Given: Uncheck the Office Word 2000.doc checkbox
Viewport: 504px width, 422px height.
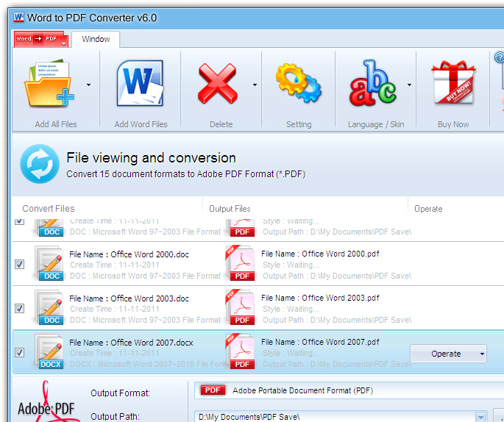Looking at the screenshot, I should [20, 265].
